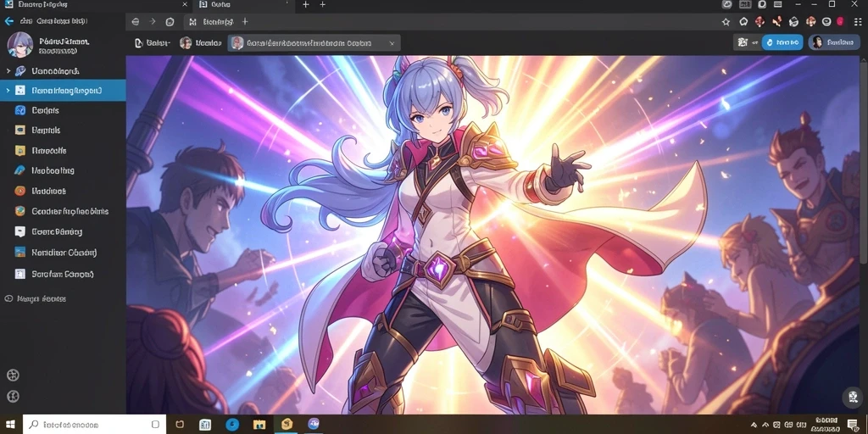The height and width of the screenshot is (434, 868).
Task: Open the File Explorer folder on the taskbar
Action: click(259, 425)
